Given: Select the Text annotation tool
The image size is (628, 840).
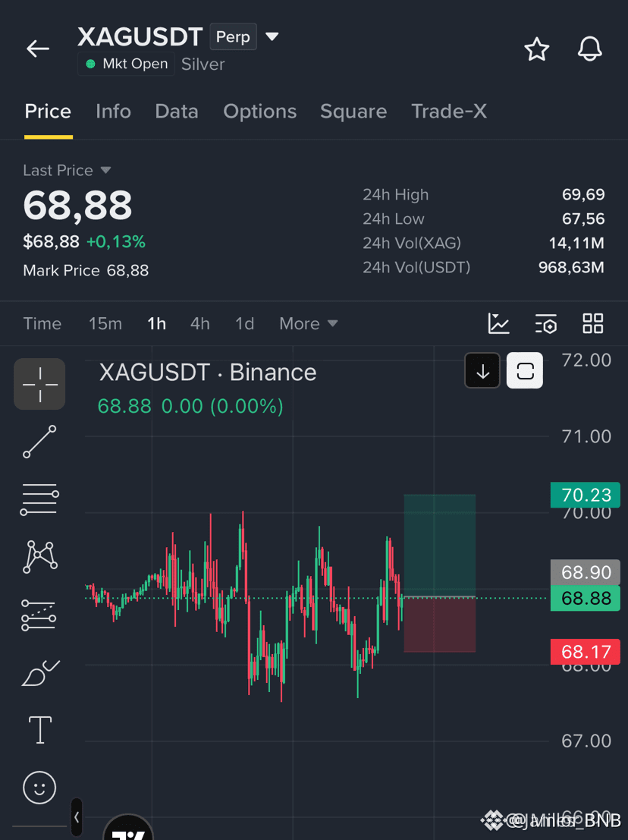Looking at the screenshot, I should click(40, 730).
